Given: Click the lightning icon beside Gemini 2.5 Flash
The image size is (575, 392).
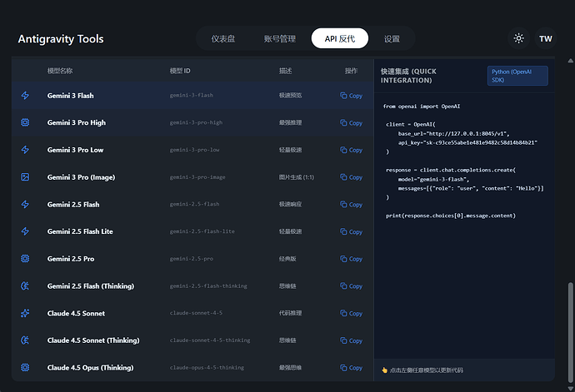Looking at the screenshot, I should [x=25, y=204].
